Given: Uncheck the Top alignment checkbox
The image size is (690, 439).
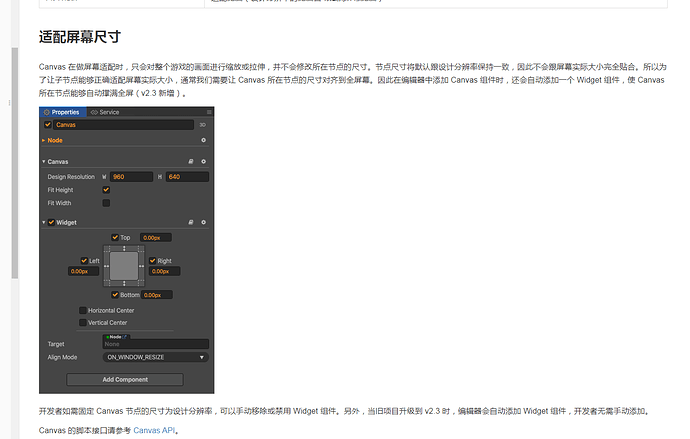Looking at the screenshot, I should [x=115, y=237].
